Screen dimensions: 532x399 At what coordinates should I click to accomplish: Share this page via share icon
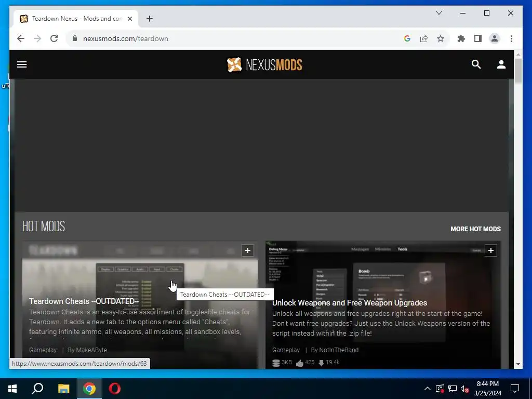click(x=424, y=38)
